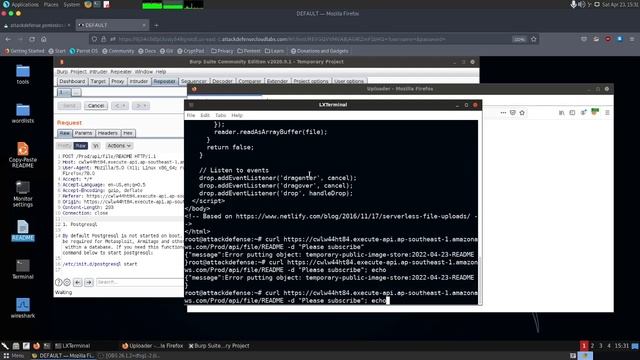
Task: Click the blue extension icon in the DEFAULT Firefox toolbar
Action: (x=620, y=39)
